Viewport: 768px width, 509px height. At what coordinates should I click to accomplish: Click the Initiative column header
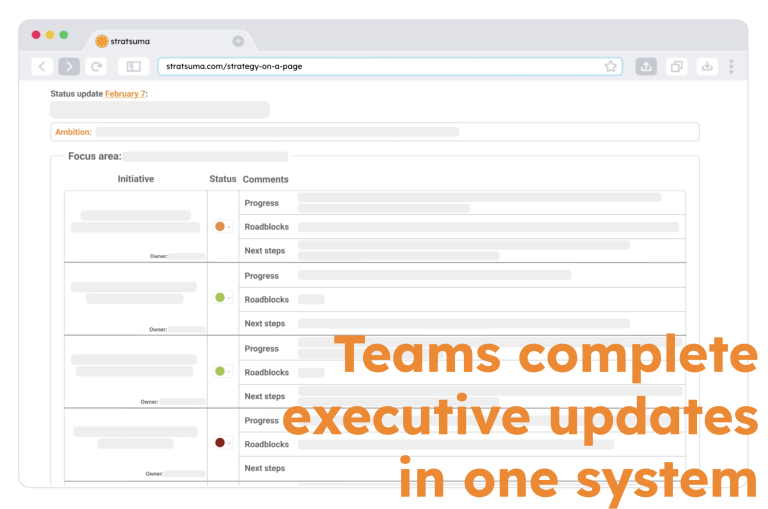tap(136, 179)
